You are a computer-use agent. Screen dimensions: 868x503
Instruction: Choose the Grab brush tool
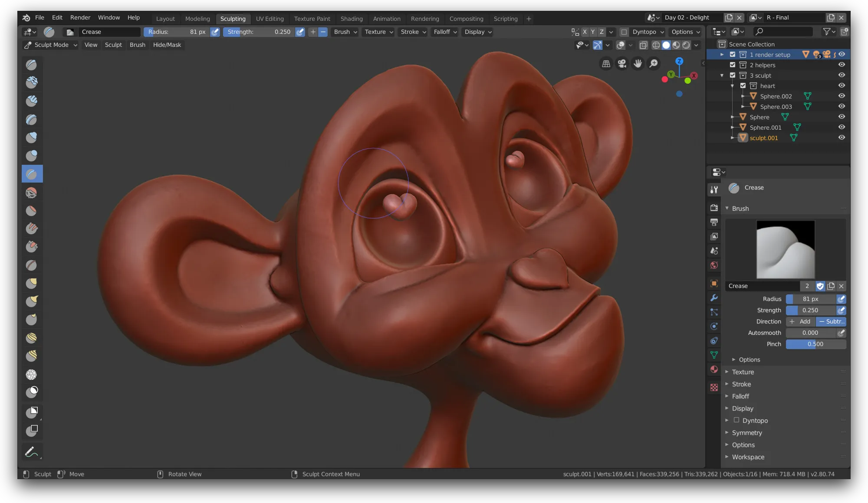click(31, 283)
